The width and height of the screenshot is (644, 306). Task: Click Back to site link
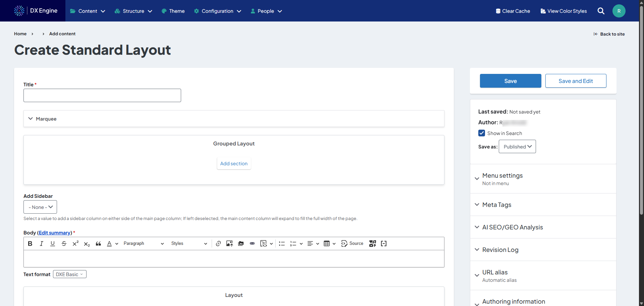coord(609,34)
